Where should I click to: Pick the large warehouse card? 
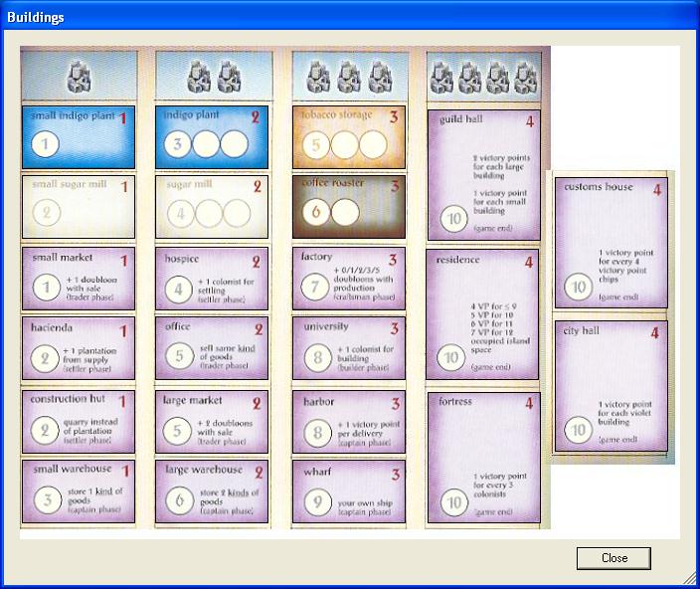click(212, 491)
